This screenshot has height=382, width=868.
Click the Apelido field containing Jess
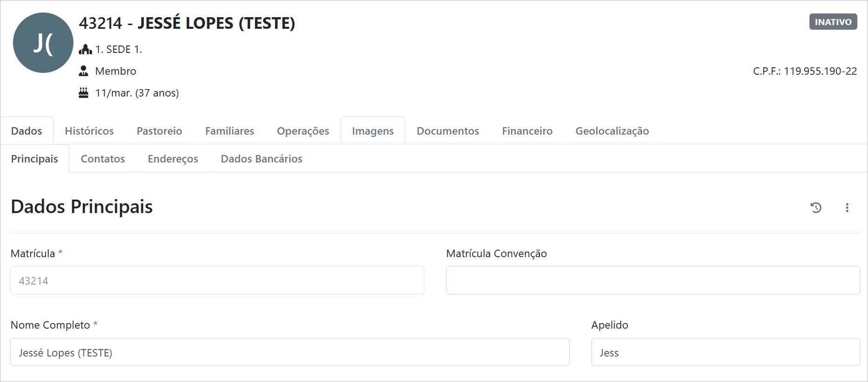(x=725, y=352)
